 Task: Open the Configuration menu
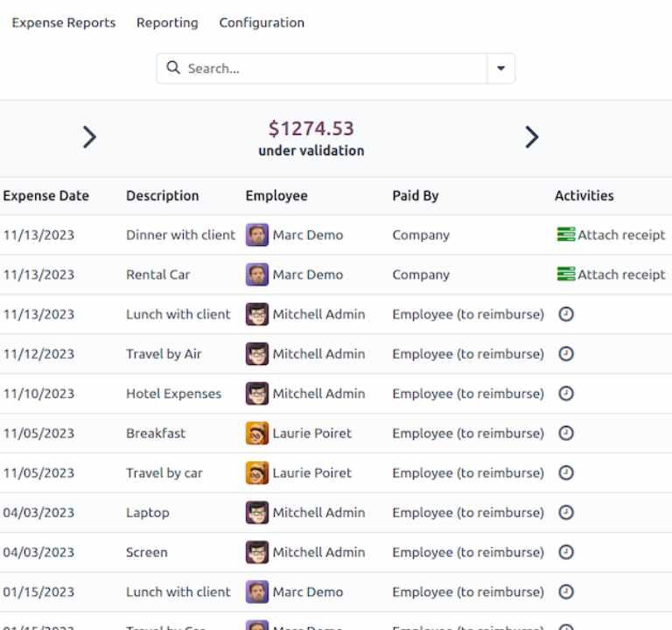click(x=262, y=23)
